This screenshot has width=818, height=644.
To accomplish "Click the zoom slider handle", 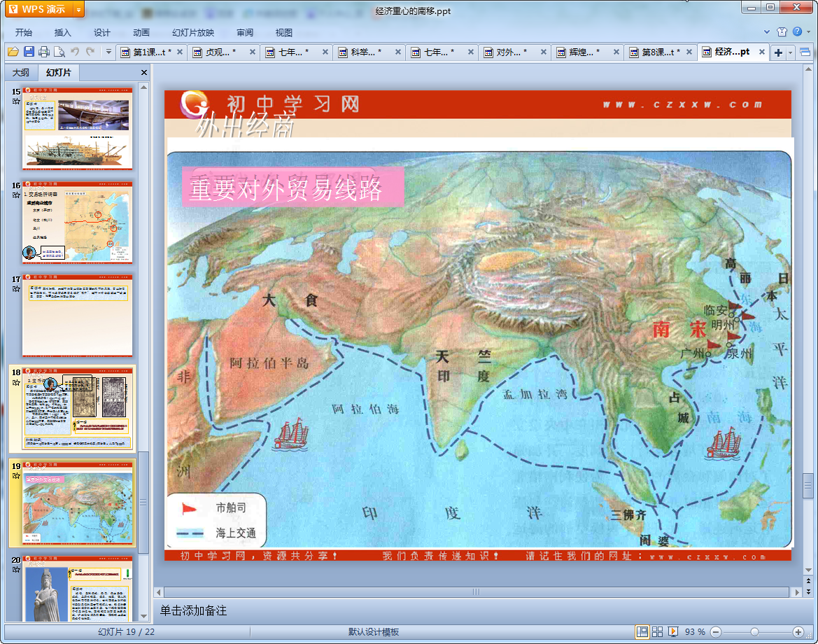I will coord(754,631).
